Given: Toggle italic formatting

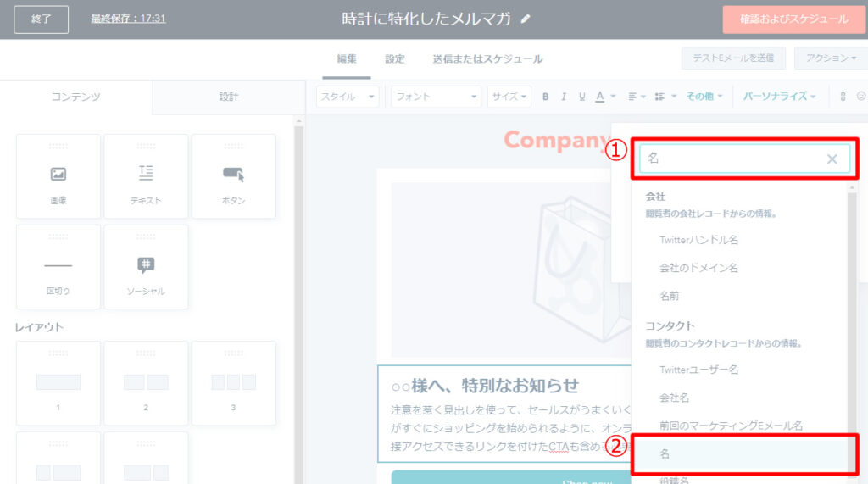Looking at the screenshot, I should click(x=564, y=97).
